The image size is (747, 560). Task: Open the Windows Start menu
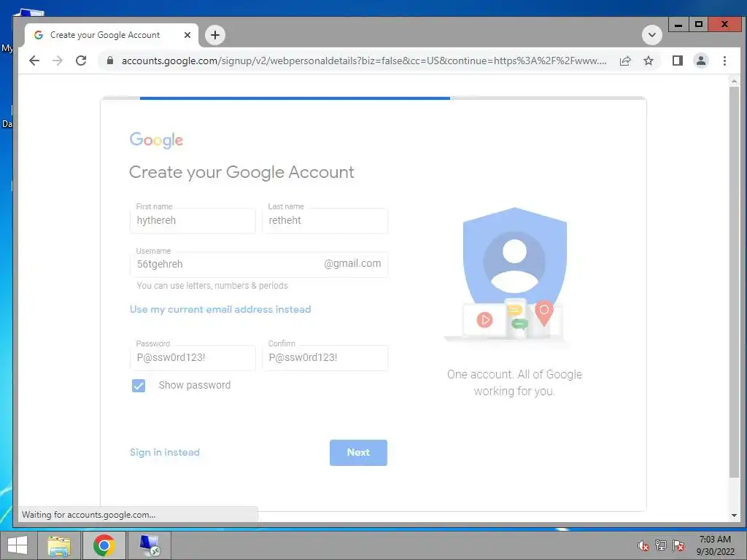(18, 545)
